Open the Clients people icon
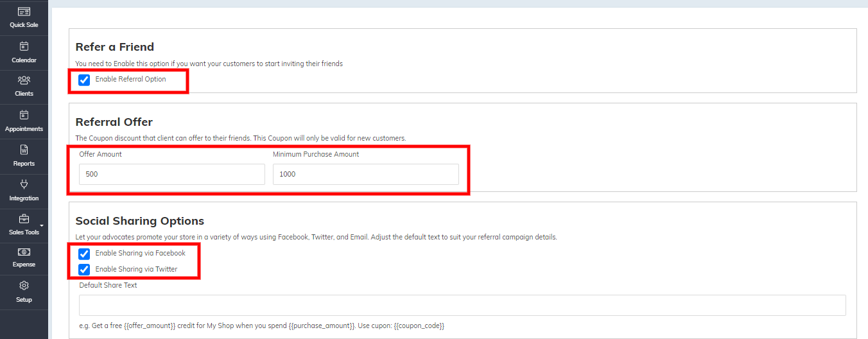The height and width of the screenshot is (339, 868). 24,80
